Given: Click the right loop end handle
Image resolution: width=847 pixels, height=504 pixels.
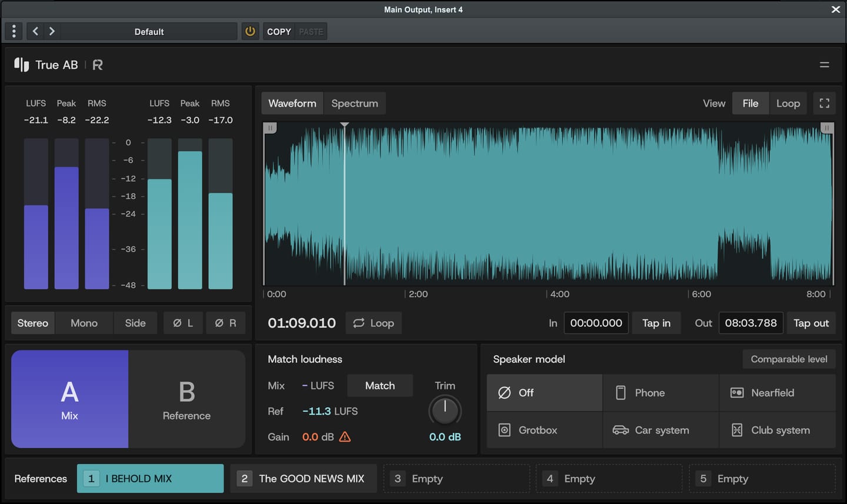Looking at the screenshot, I should pyautogui.click(x=826, y=128).
